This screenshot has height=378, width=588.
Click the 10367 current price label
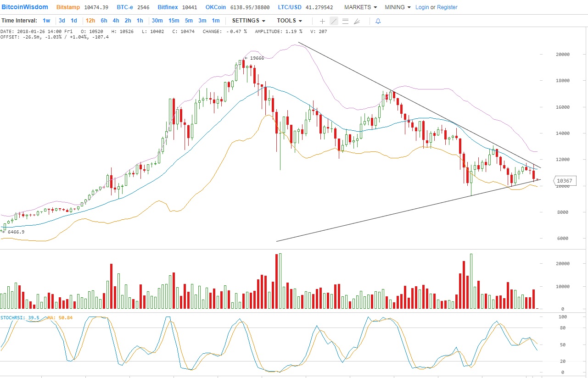564,181
